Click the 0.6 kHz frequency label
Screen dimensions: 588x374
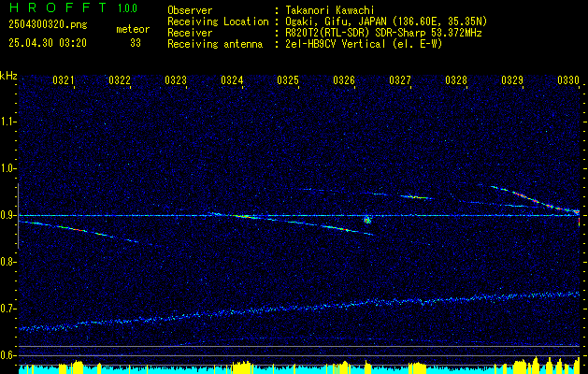pos(8,355)
